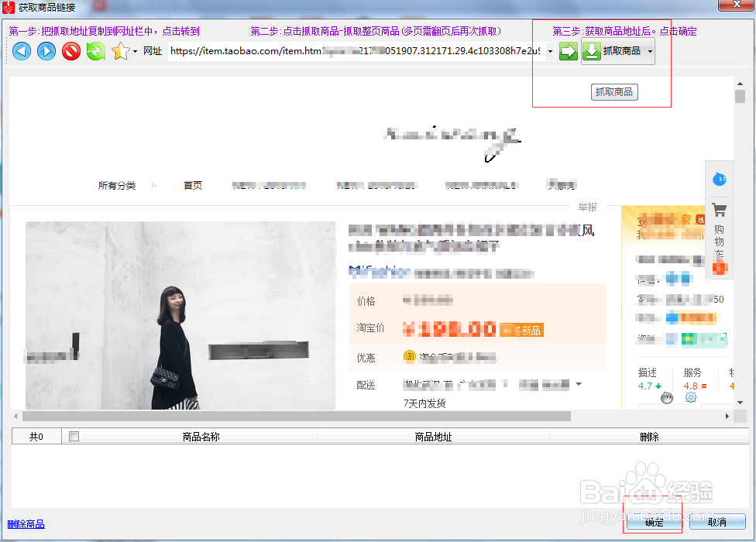Click the 共0 count cell
Viewport: 756px width, 542px height.
pos(36,437)
